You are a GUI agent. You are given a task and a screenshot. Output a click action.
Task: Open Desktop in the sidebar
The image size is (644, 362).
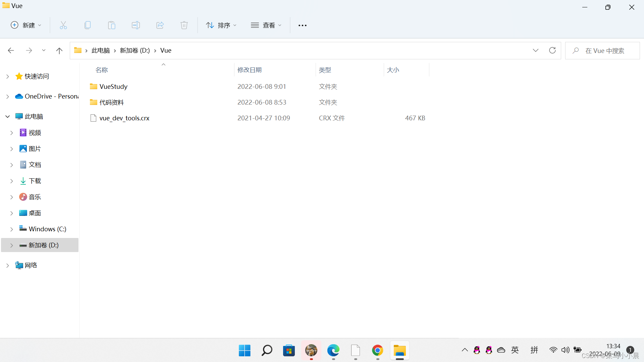[x=35, y=213]
